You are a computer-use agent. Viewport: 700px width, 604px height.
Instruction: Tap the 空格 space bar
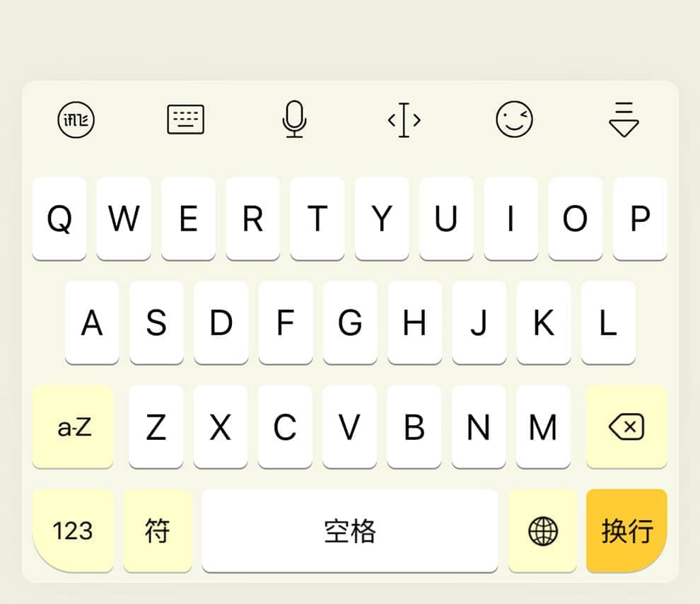coord(349,530)
